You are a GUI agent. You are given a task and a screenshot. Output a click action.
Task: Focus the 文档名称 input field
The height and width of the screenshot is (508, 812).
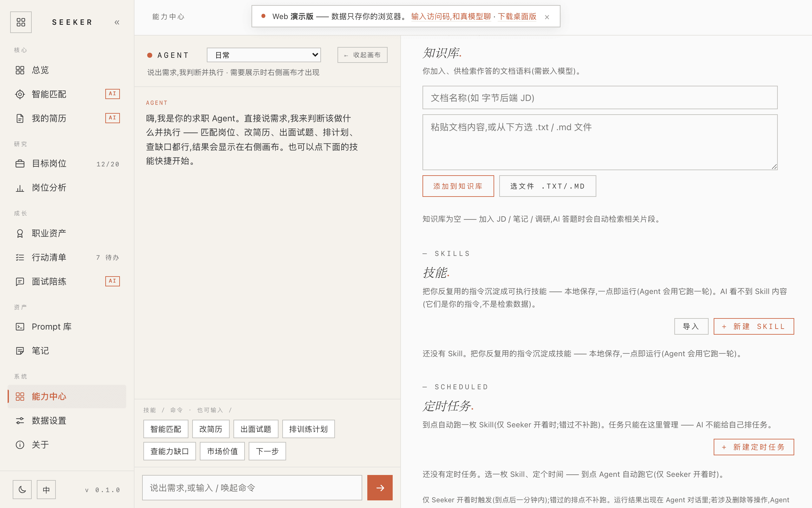[x=600, y=97]
